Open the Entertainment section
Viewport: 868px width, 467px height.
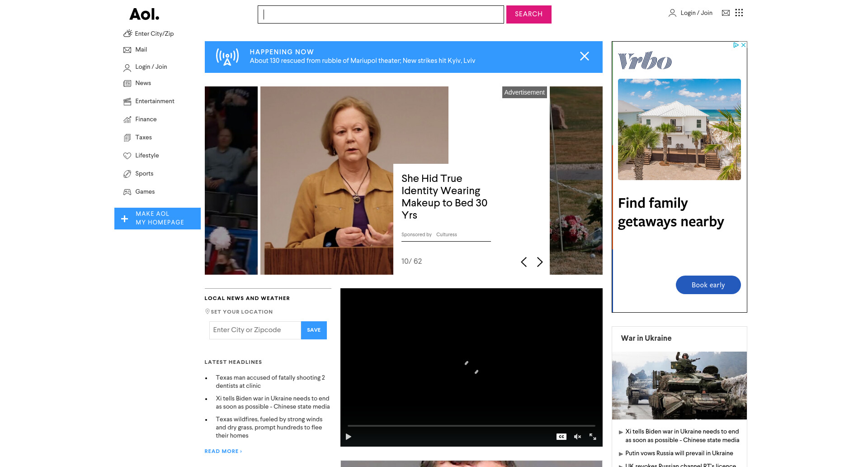[155, 101]
